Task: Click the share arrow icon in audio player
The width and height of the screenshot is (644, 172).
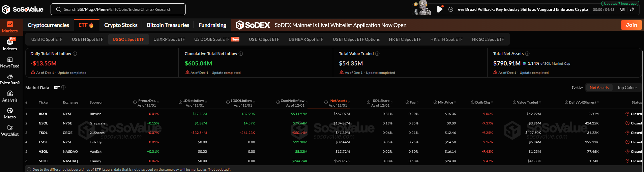Action: 632,9
